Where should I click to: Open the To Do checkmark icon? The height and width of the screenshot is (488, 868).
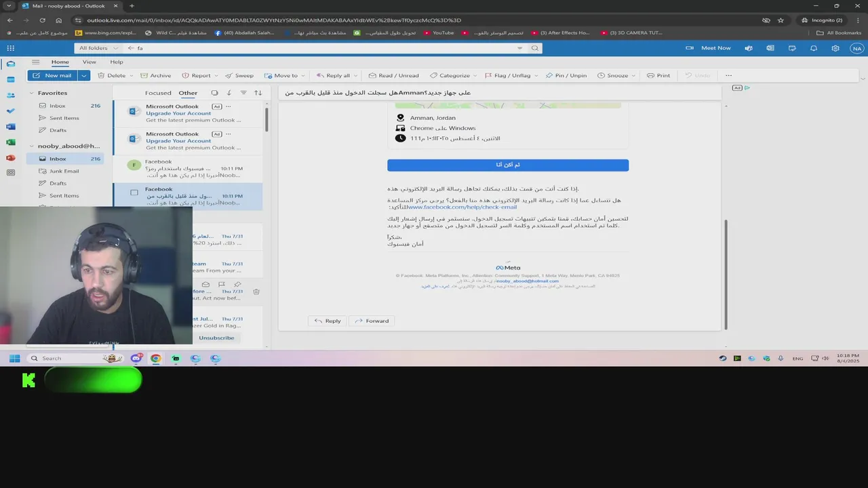[x=10, y=110]
